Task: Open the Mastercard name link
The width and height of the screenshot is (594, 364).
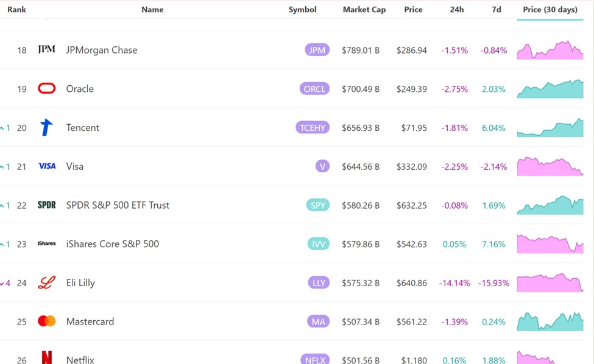Action: point(90,321)
